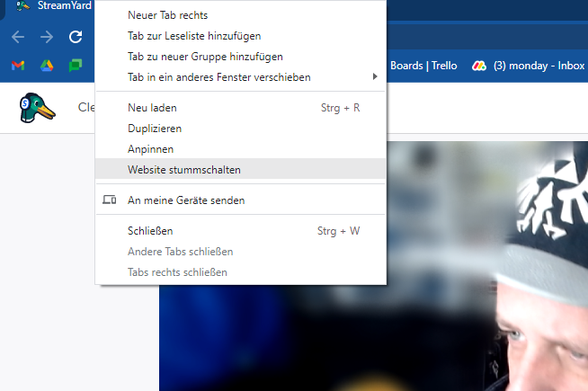Mute site via 'Website stummschalten'
This screenshot has height=391, width=588.
coord(184,169)
